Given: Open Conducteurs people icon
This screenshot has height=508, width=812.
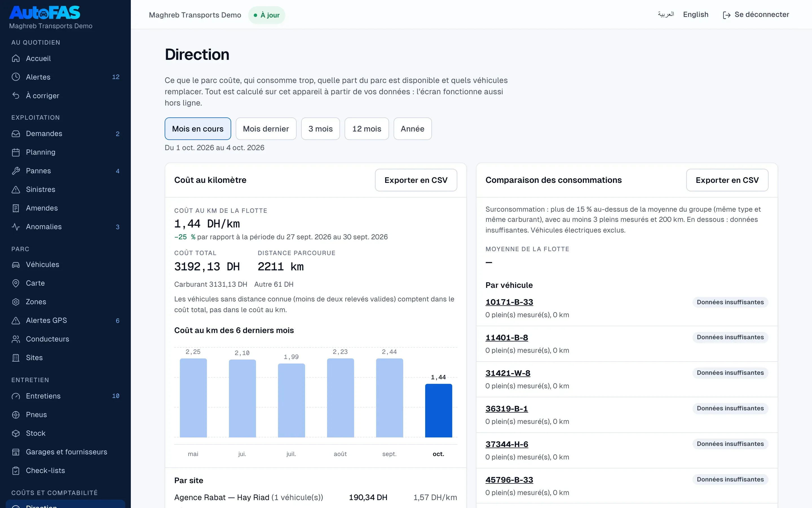Looking at the screenshot, I should [x=16, y=339].
